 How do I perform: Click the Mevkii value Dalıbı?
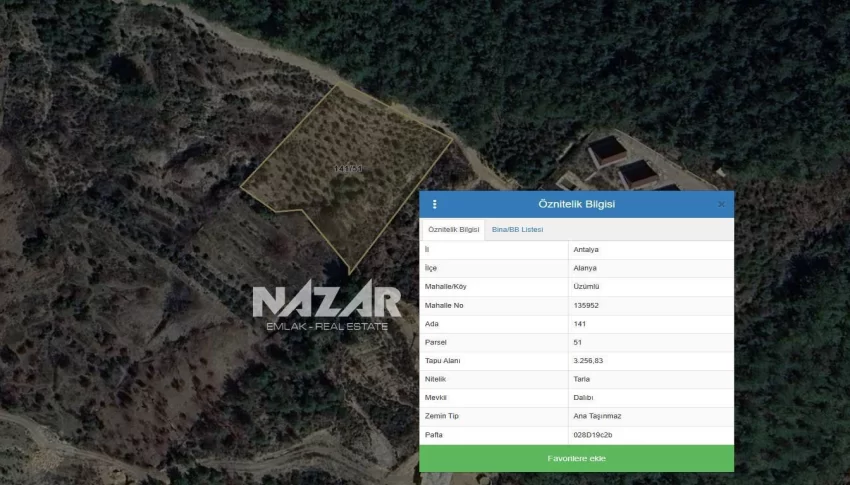[583, 397]
